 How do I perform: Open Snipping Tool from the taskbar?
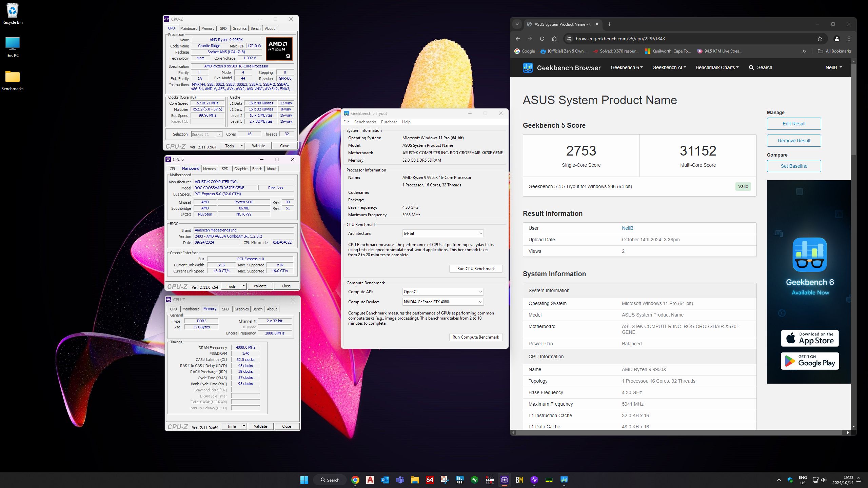[x=445, y=480]
